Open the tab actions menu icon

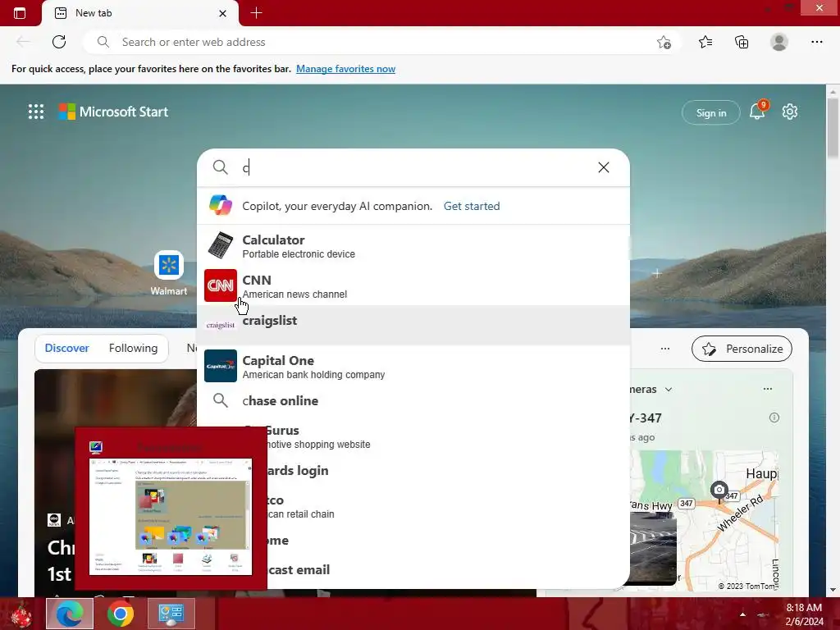(x=20, y=13)
